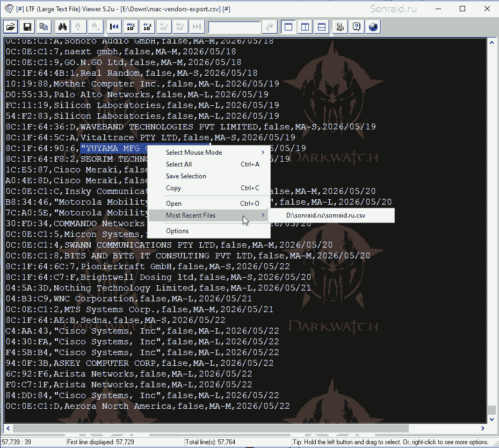Screen dimensions: 499x448
Task: Click the GO.N.GO Ltd line
Action: 124,62
